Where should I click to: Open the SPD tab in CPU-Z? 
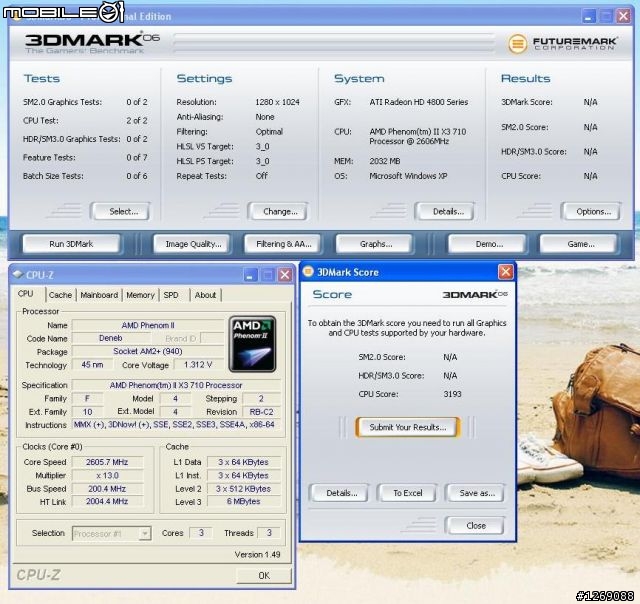(x=171, y=295)
